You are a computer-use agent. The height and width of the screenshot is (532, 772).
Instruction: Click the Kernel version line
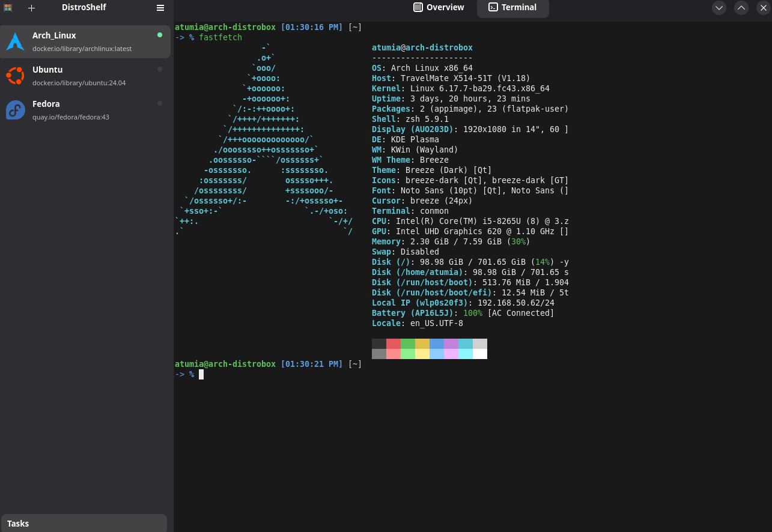(461, 88)
